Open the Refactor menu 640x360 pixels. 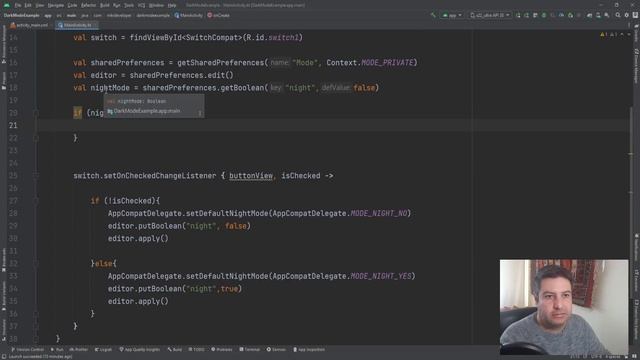point(88,5)
